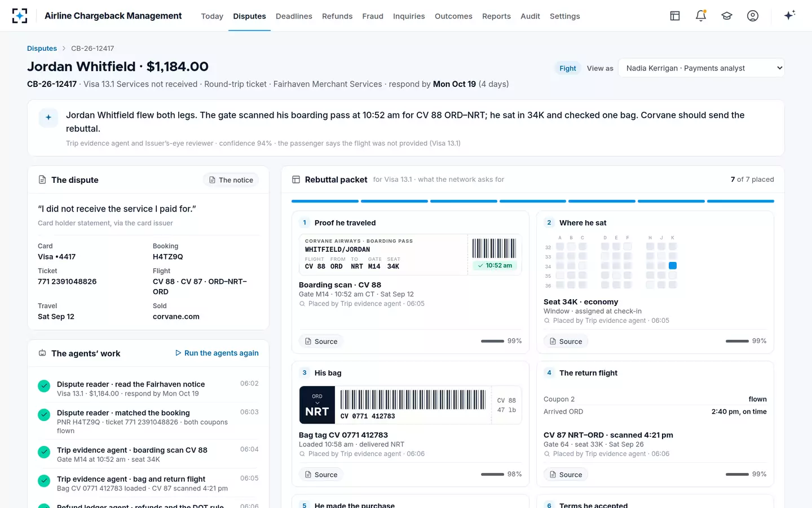This screenshot has width=812, height=508.
Task: Click the Disputes breadcrumb link
Action: click(x=42, y=49)
